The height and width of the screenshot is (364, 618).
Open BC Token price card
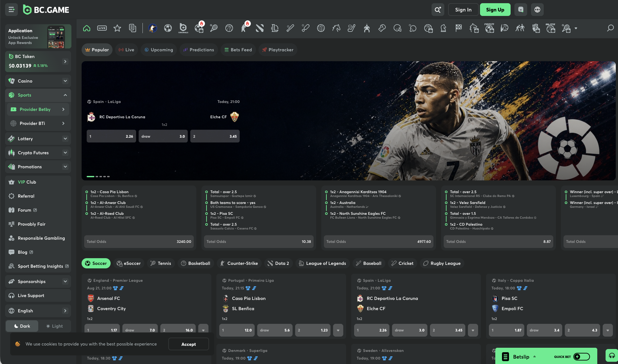click(x=38, y=61)
